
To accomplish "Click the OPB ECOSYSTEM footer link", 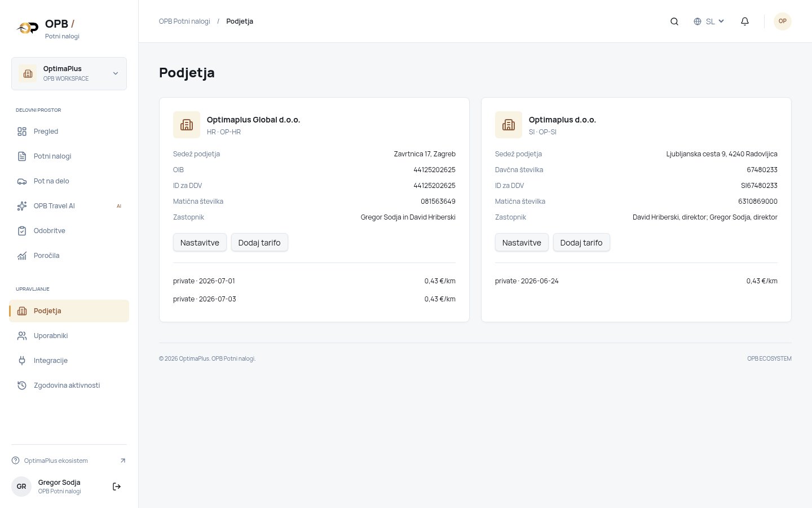I will (769, 358).
